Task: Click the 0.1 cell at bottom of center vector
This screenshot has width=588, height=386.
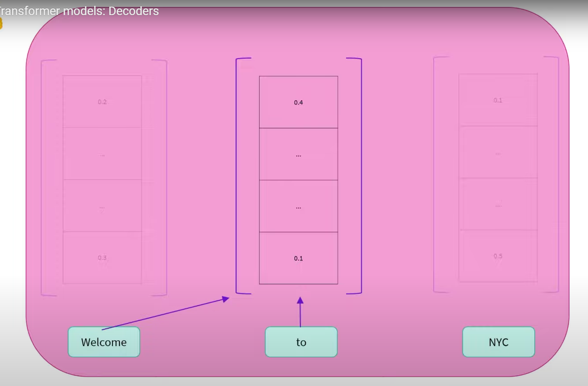Action: pos(298,258)
